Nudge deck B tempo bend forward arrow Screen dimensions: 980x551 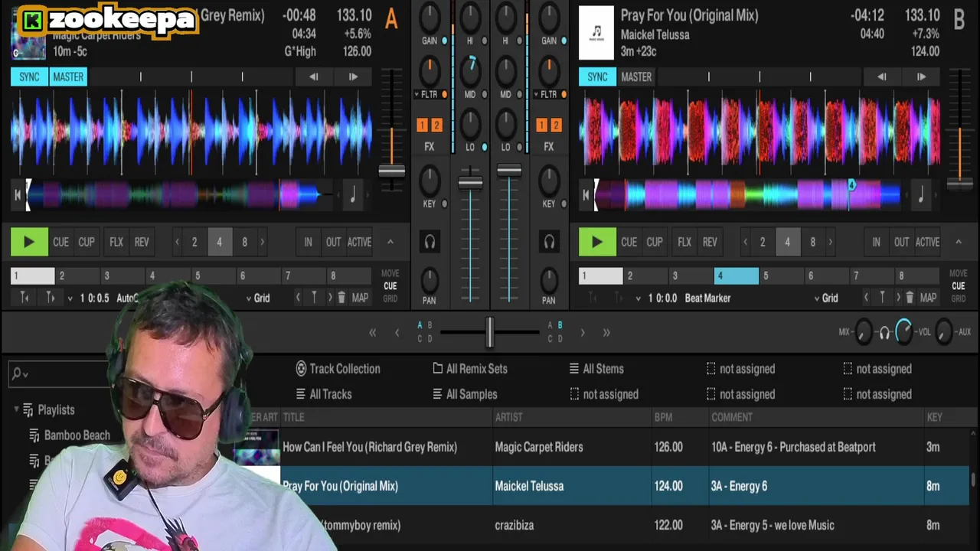click(921, 77)
